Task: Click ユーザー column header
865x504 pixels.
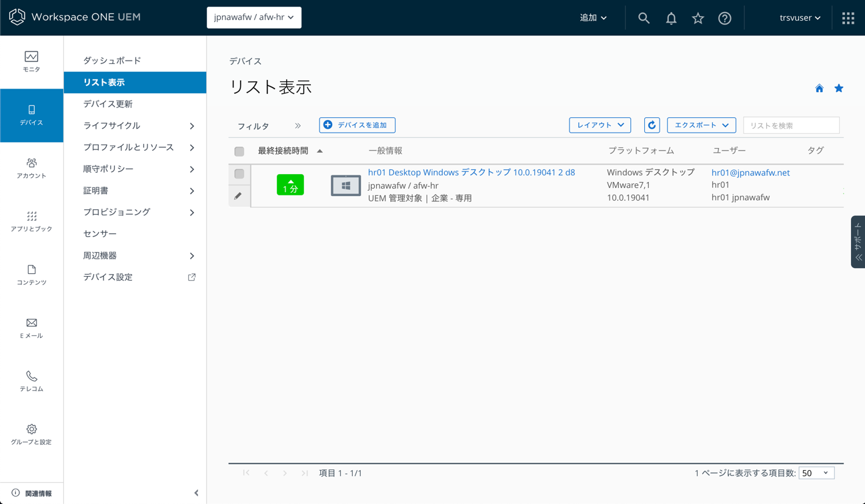Action: tap(729, 151)
